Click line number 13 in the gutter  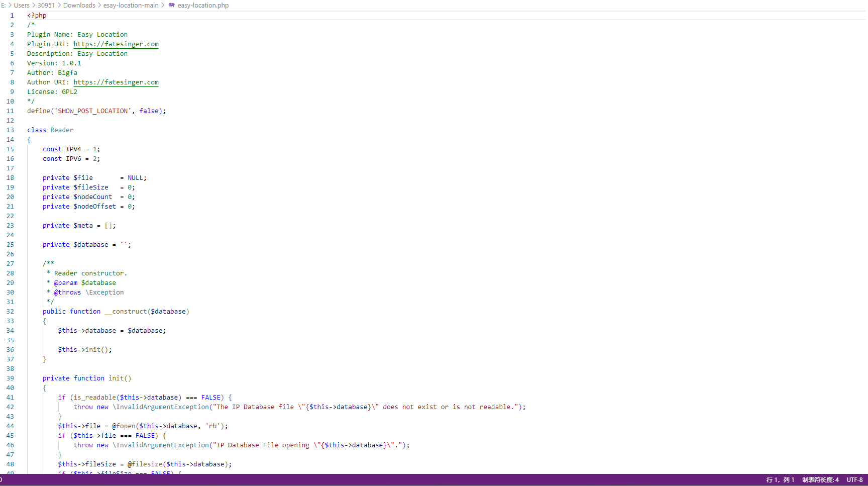pos(10,130)
